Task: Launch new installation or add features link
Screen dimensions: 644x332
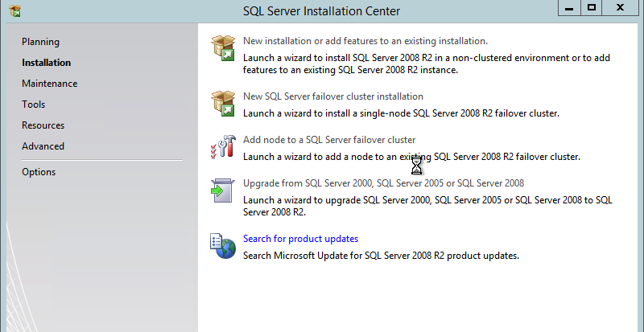Action: pyautogui.click(x=365, y=40)
